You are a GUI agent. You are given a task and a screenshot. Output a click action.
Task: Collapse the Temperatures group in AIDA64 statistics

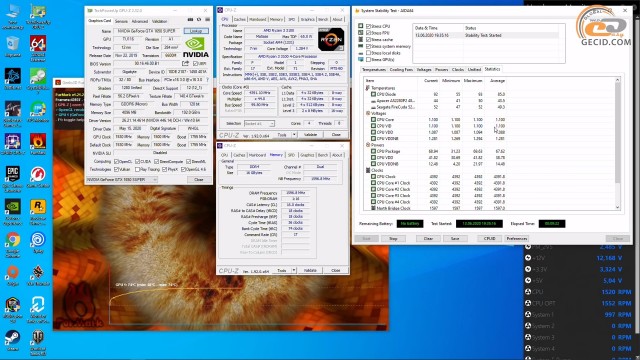pyautogui.click(x=367, y=88)
